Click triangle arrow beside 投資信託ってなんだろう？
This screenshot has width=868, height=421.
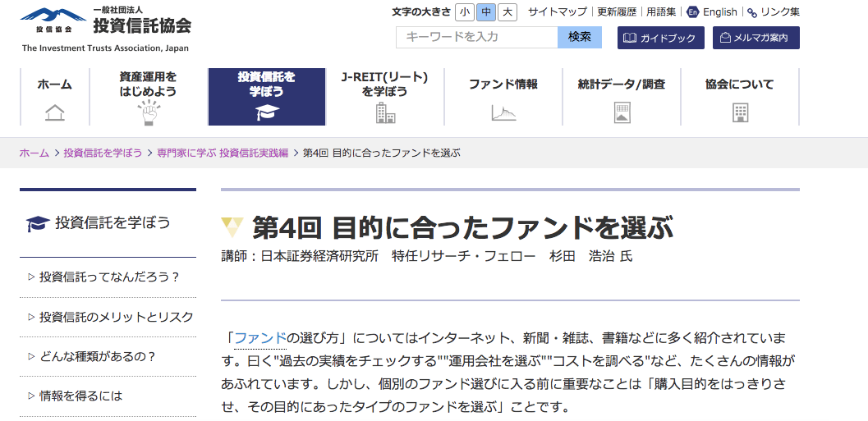point(31,277)
